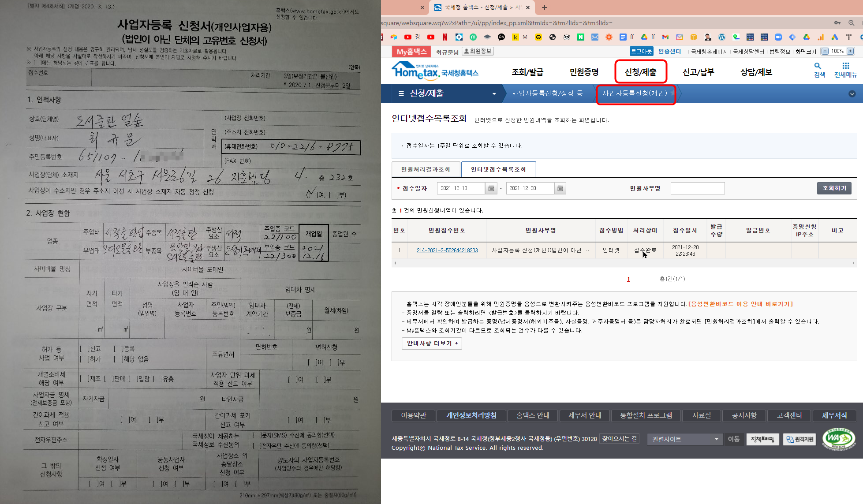The width and height of the screenshot is (863, 504).
Task: Open the 신청/제출 main menu
Action: 640,72
